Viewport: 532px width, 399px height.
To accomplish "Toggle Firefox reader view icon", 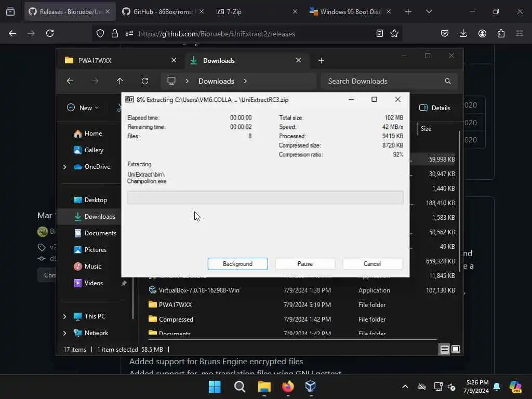I will click(380, 33).
